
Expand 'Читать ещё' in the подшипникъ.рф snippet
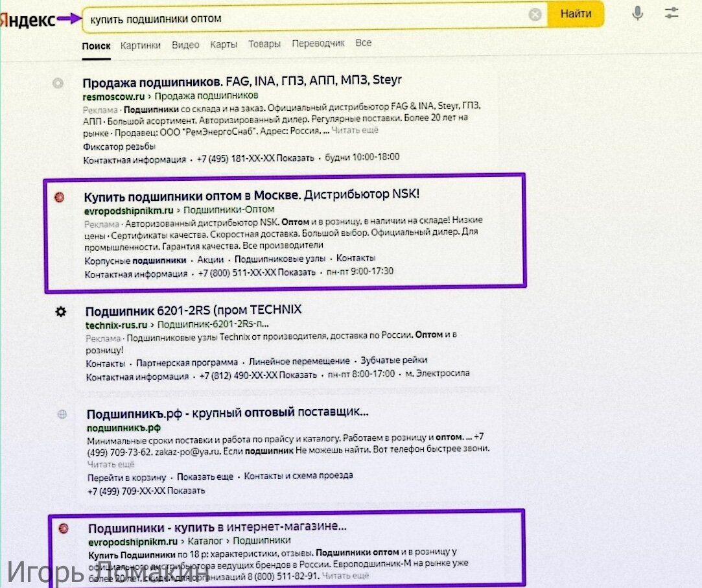(x=111, y=464)
